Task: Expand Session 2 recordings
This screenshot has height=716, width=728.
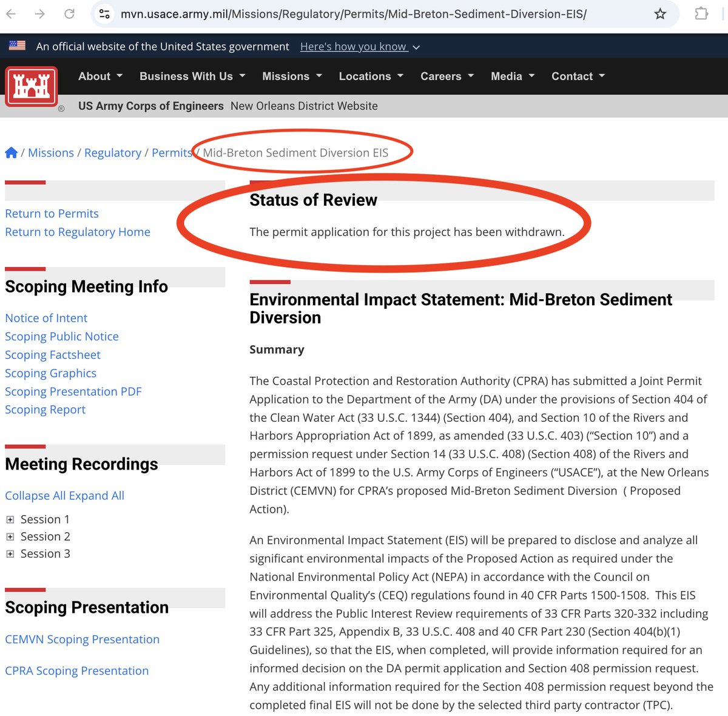Action: [10, 537]
